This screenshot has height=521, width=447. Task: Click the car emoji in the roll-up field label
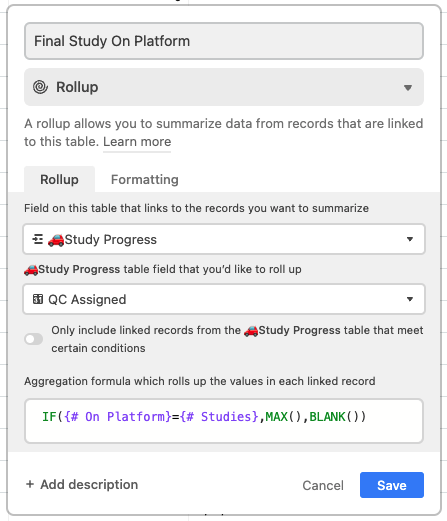click(x=31, y=269)
